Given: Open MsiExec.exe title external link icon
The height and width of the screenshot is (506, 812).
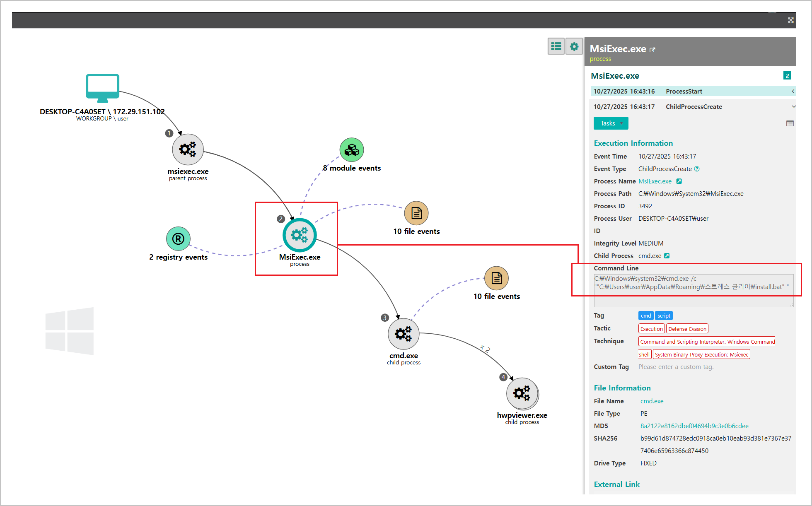Looking at the screenshot, I should pos(652,50).
